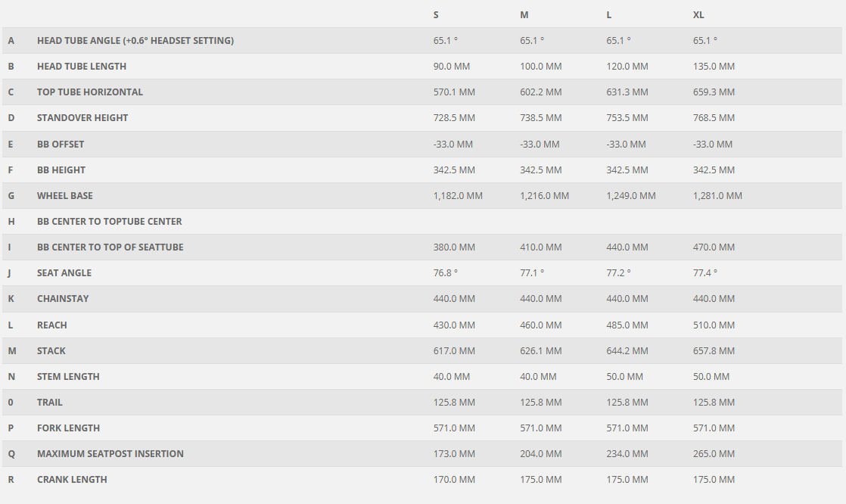Click the Crank Length value for S
Screen dimensions: 846x504
click(x=454, y=480)
